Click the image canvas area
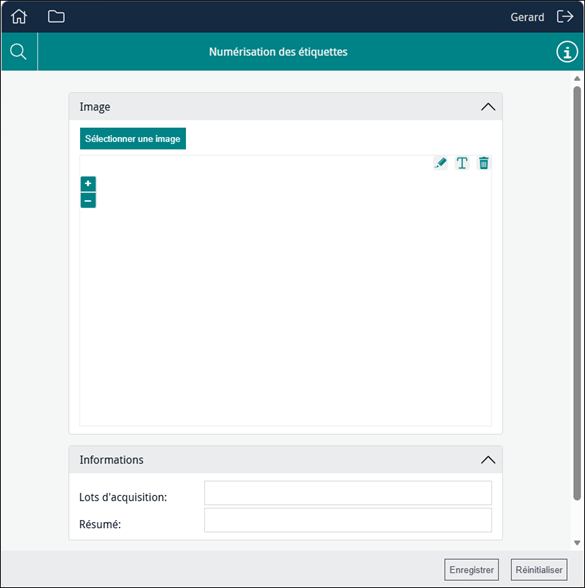 coord(285,291)
